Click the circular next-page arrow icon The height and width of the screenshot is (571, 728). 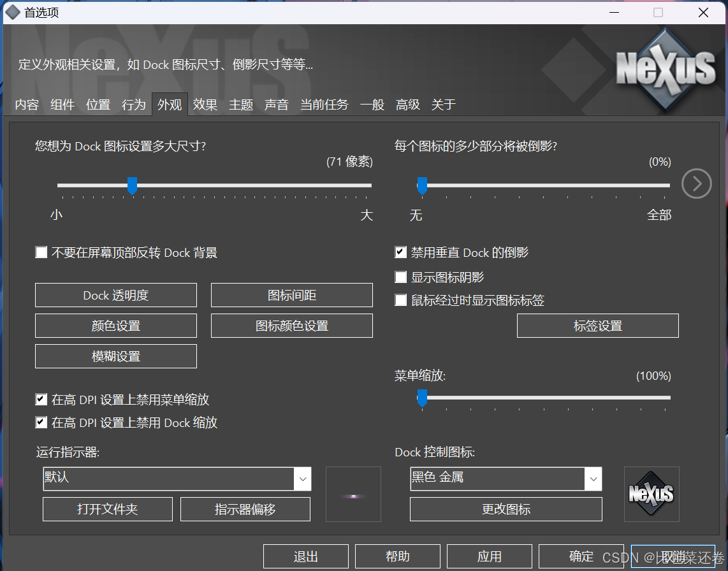point(696,184)
